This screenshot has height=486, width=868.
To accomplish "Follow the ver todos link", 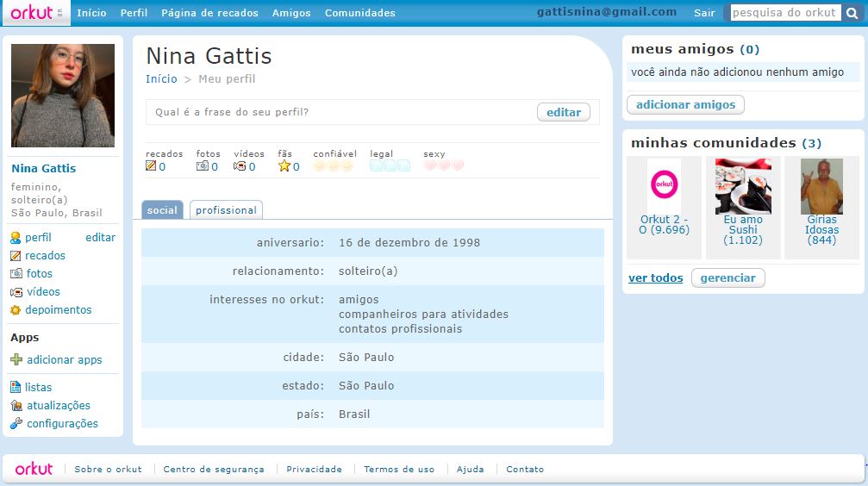I will pyautogui.click(x=655, y=278).
